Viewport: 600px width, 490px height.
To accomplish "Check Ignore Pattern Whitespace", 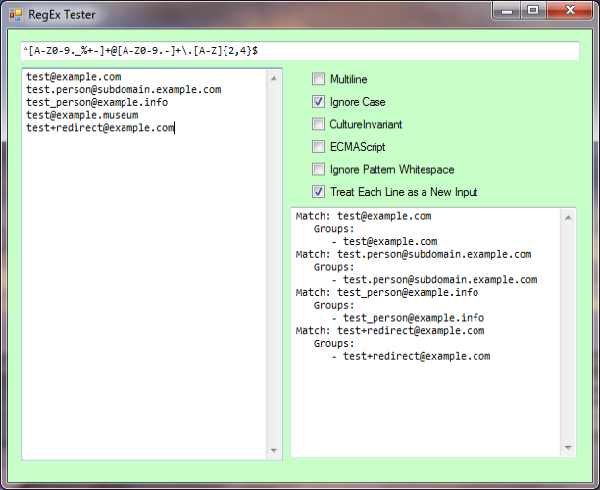I will coord(319,170).
